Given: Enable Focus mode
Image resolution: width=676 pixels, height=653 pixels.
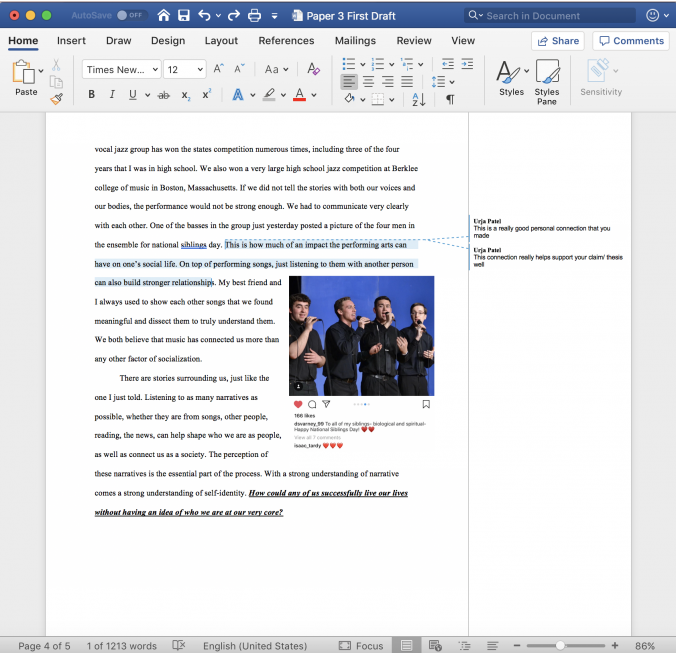Looking at the screenshot, I should [361, 646].
